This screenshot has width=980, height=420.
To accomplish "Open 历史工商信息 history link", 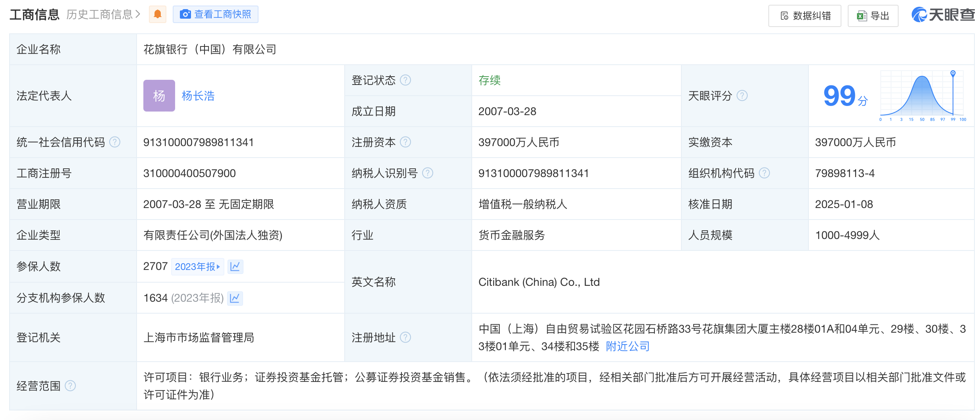I will click(103, 14).
